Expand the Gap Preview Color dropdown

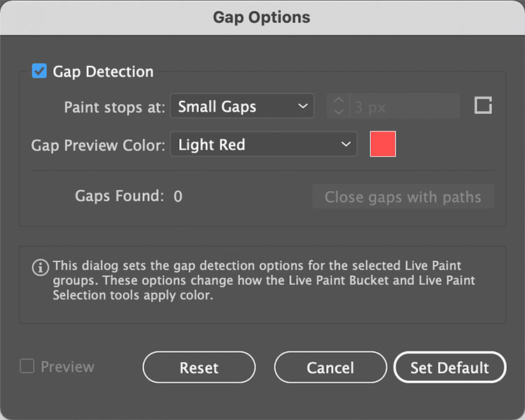(x=263, y=145)
